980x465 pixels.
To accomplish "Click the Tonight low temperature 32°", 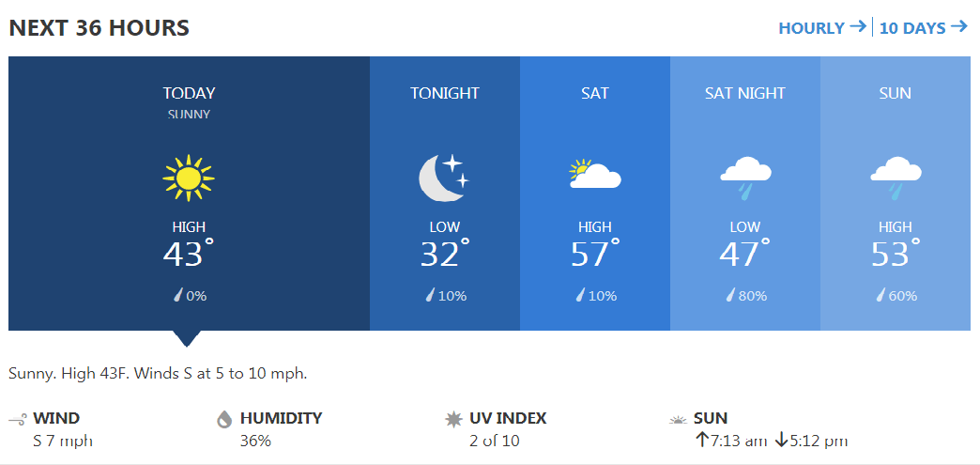I will coord(444,254).
